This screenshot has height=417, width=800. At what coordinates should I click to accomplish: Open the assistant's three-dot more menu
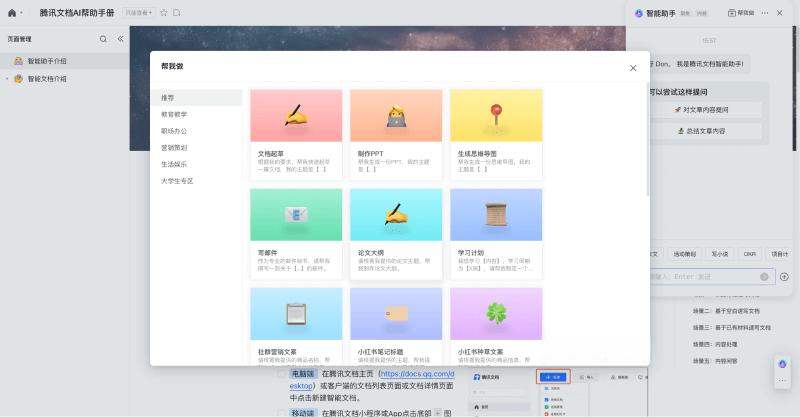(765, 13)
